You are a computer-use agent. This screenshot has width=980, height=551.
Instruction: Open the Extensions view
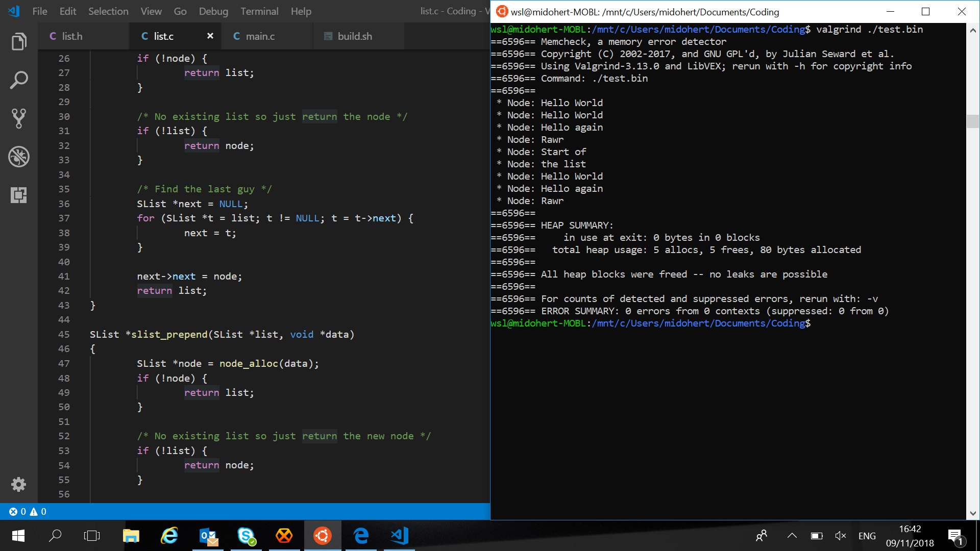(19, 195)
